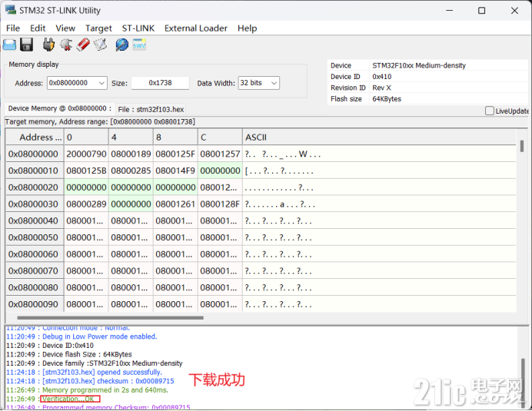Click the ASCII column header
The image size is (532, 411).
379,138
